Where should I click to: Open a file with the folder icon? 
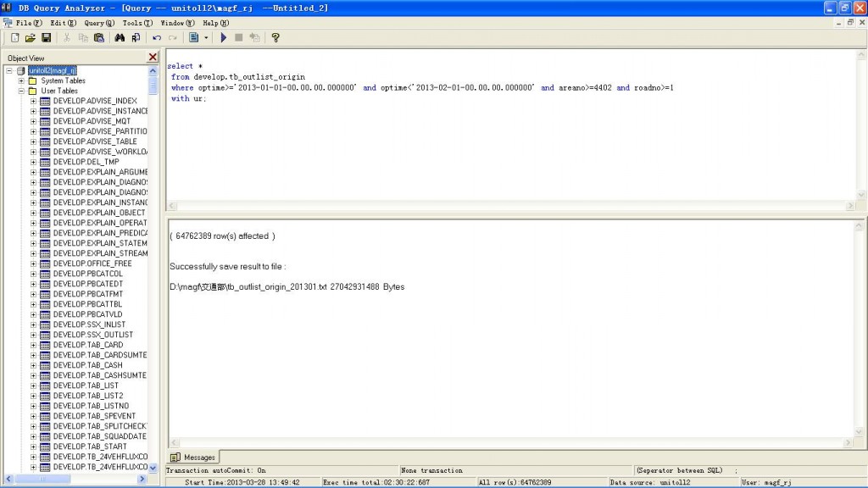tap(31, 37)
